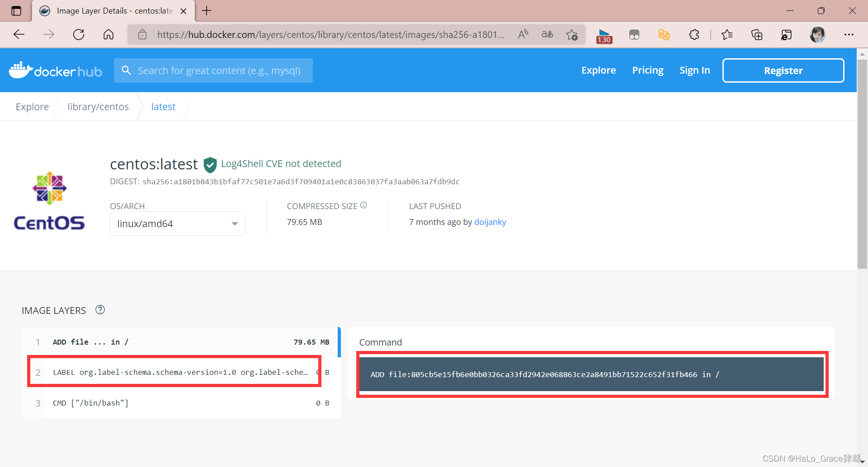View site info via the lock icon

pos(142,34)
